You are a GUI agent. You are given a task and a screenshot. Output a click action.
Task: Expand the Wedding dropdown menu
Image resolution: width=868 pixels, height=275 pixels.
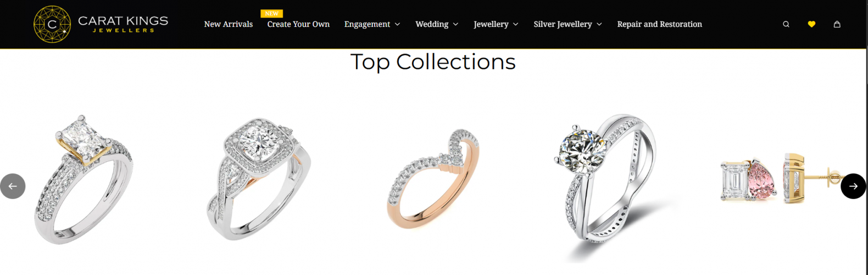point(437,24)
